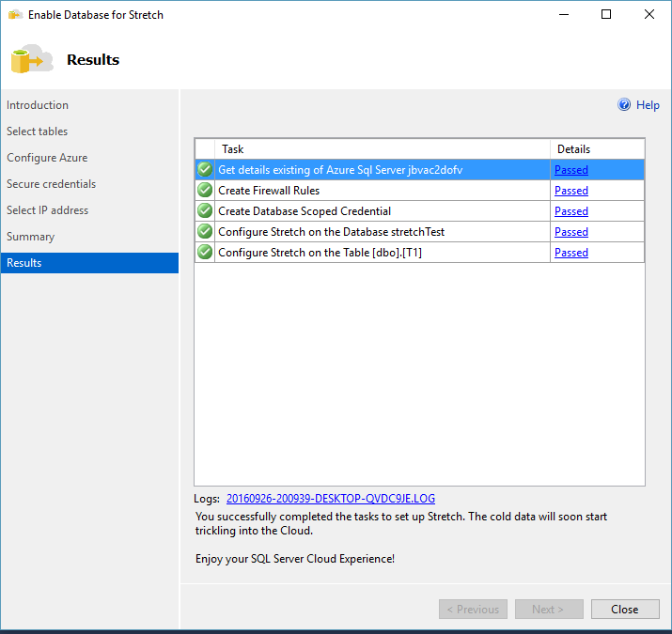The image size is (672, 634).
Task: Open Passed details for Create Firewall Rules
Action: pyautogui.click(x=570, y=191)
